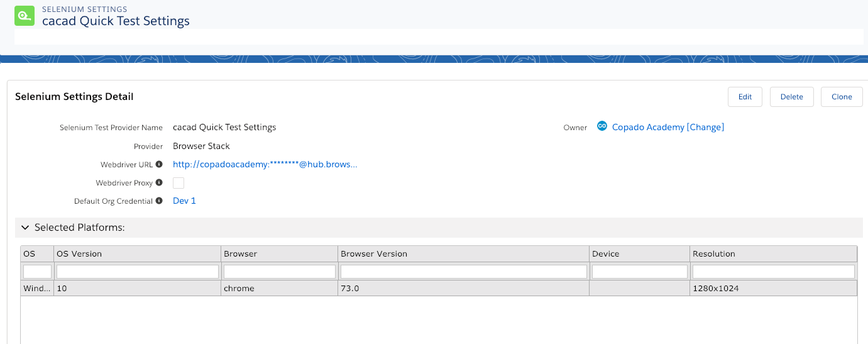
Task: Click the Copado Academy owner avatar icon
Action: point(602,126)
